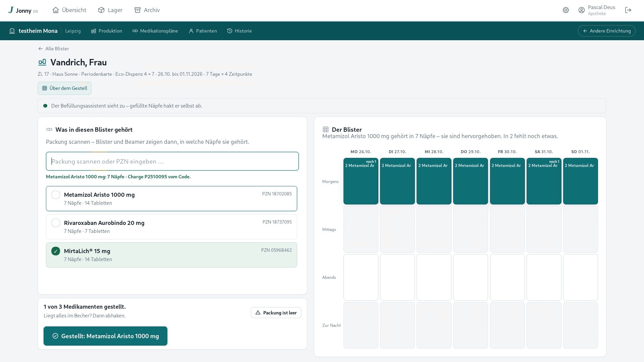Click Packung ist leer button
The image size is (644, 362).
276,313
